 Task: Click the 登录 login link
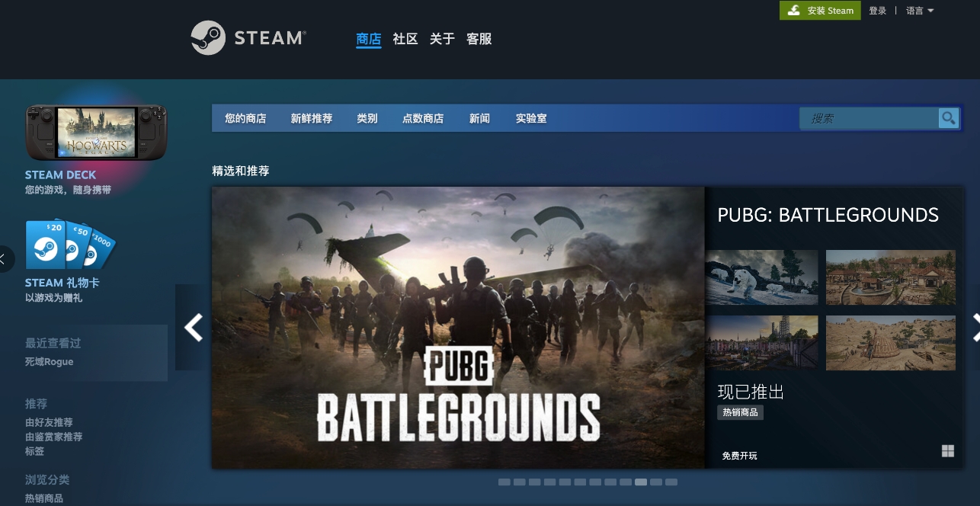pos(877,11)
